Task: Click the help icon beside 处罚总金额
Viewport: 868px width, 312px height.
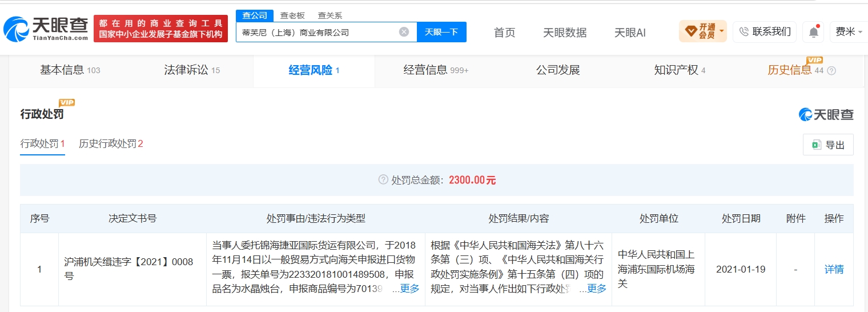Action: point(383,180)
